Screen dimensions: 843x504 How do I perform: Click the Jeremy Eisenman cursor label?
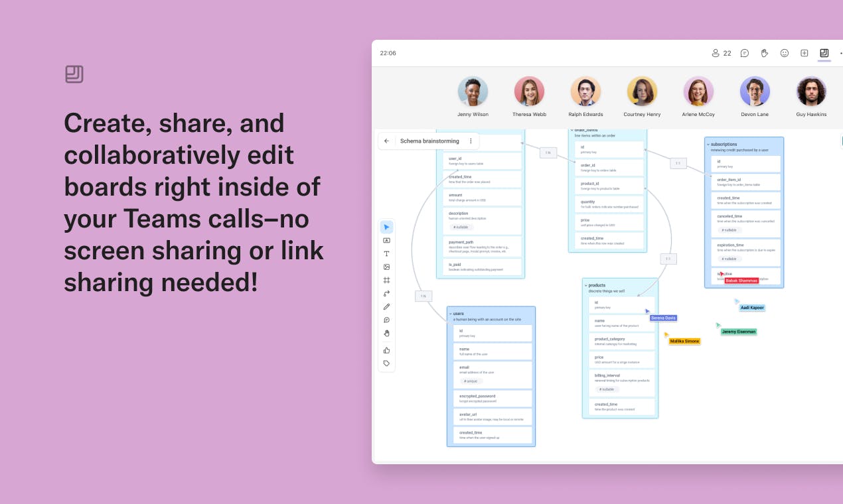(x=739, y=332)
